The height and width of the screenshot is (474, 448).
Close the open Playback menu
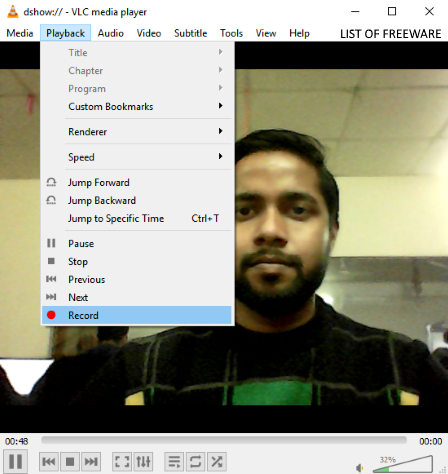point(65,33)
